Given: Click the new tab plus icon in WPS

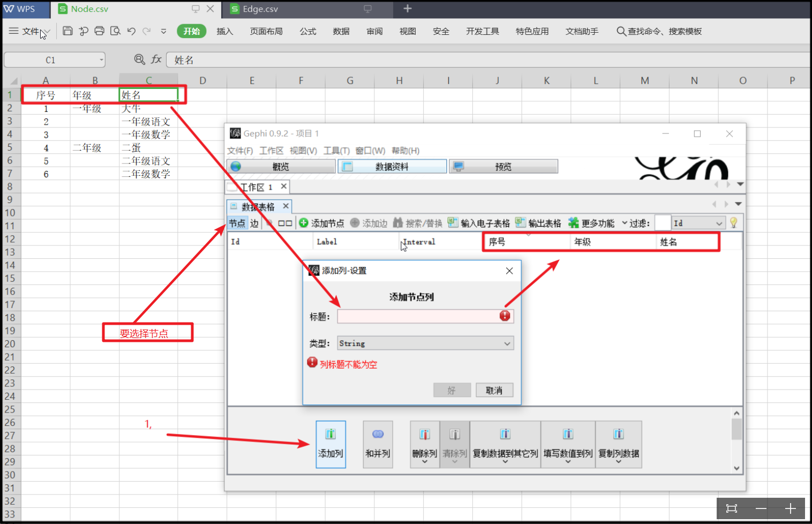Looking at the screenshot, I should pos(408,9).
